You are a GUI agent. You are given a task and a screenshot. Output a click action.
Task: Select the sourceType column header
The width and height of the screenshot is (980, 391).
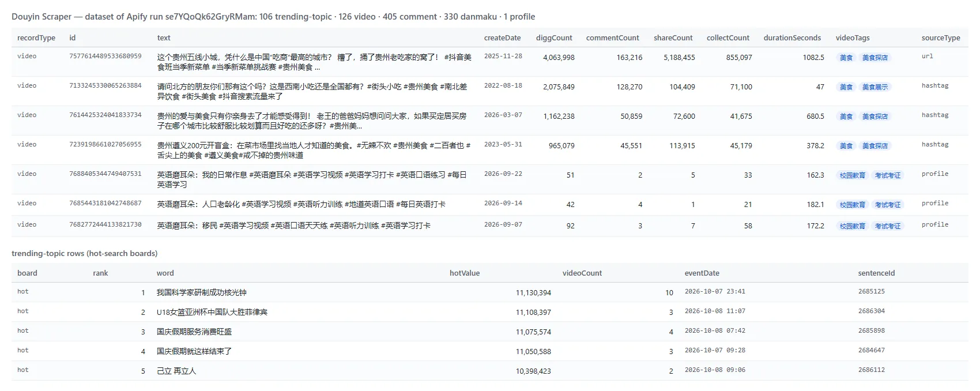pos(941,38)
